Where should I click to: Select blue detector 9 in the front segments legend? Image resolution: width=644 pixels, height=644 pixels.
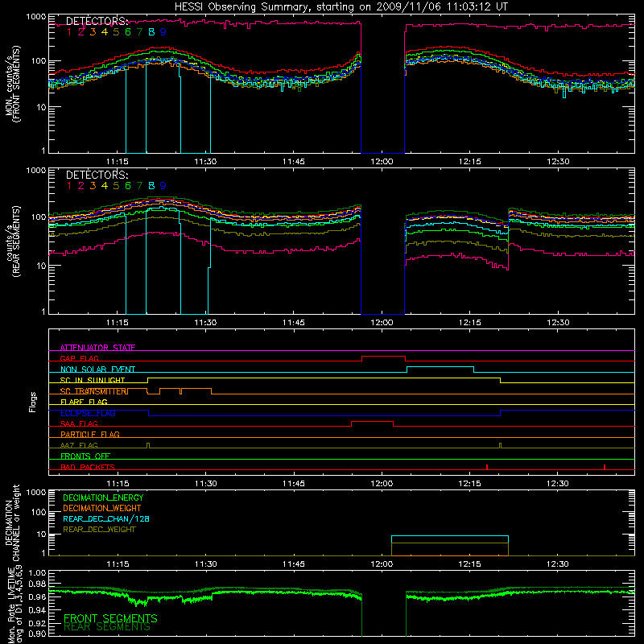point(163,32)
